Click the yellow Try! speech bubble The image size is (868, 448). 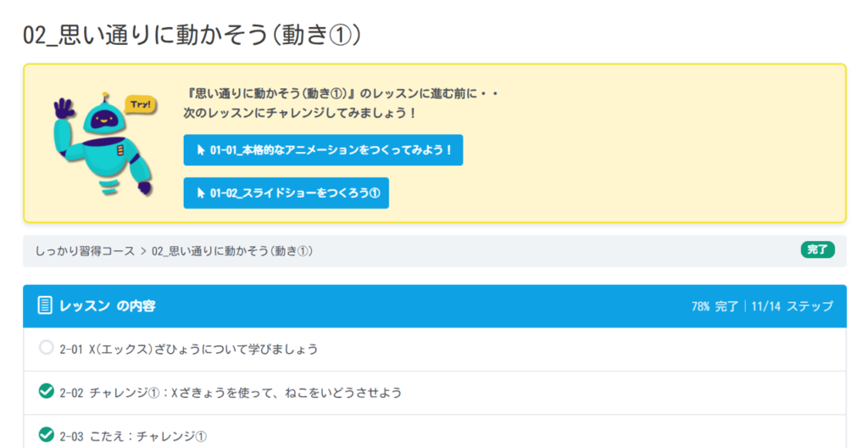coord(141,104)
